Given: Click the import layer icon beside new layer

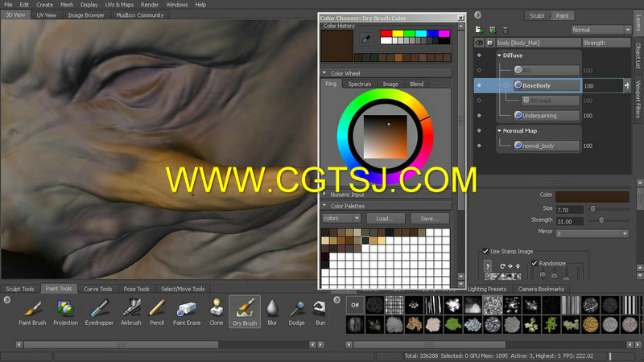Looking at the screenshot, I should (493, 30).
